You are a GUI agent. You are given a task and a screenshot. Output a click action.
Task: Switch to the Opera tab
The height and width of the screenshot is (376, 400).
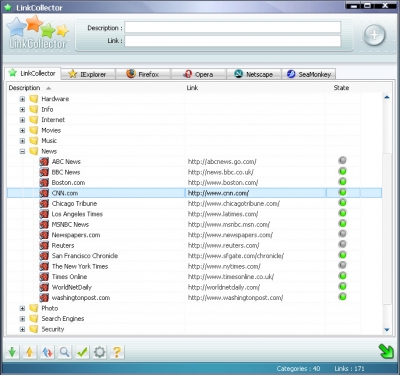pos(199,74)
